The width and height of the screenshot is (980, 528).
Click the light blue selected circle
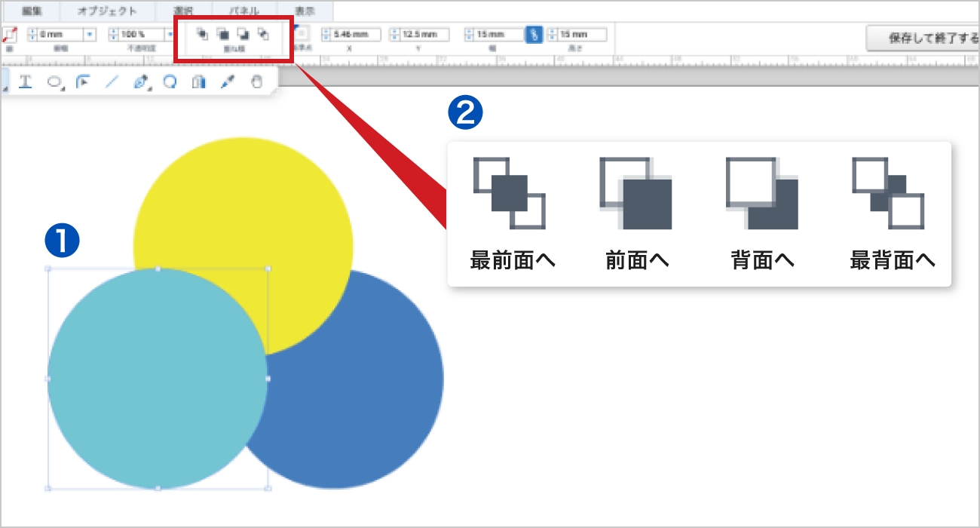157,379
